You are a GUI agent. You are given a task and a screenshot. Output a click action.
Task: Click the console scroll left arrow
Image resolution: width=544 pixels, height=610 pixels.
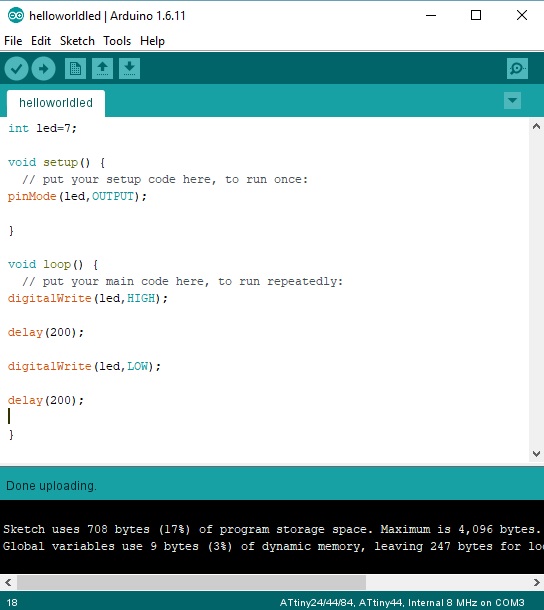click(x=8, y=582)
